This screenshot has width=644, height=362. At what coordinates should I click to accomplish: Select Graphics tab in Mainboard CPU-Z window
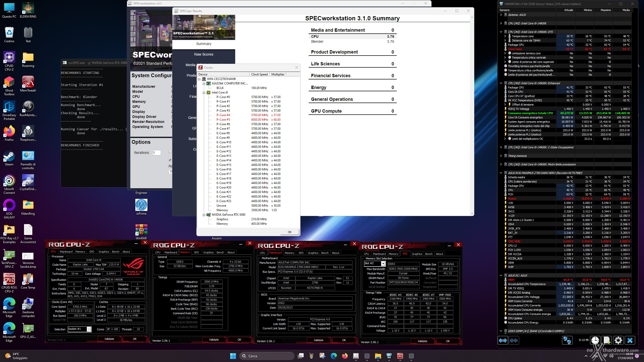pyautogui.click(x=313, y=253)
